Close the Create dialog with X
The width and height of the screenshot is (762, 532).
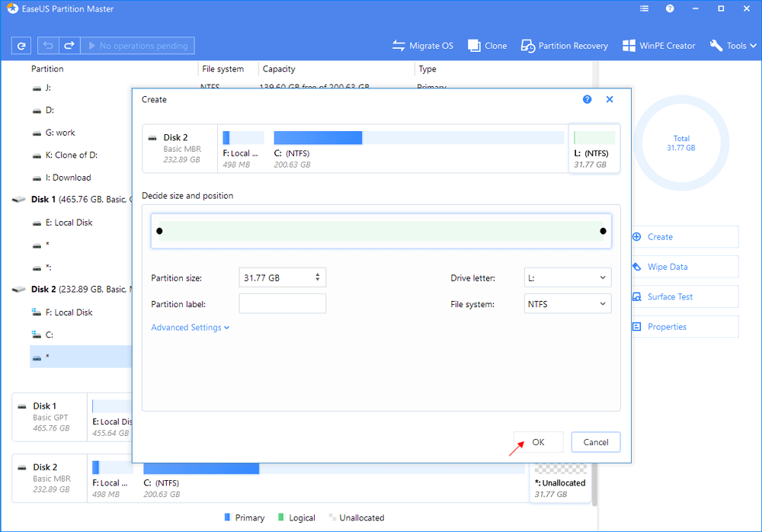point(610,100)
